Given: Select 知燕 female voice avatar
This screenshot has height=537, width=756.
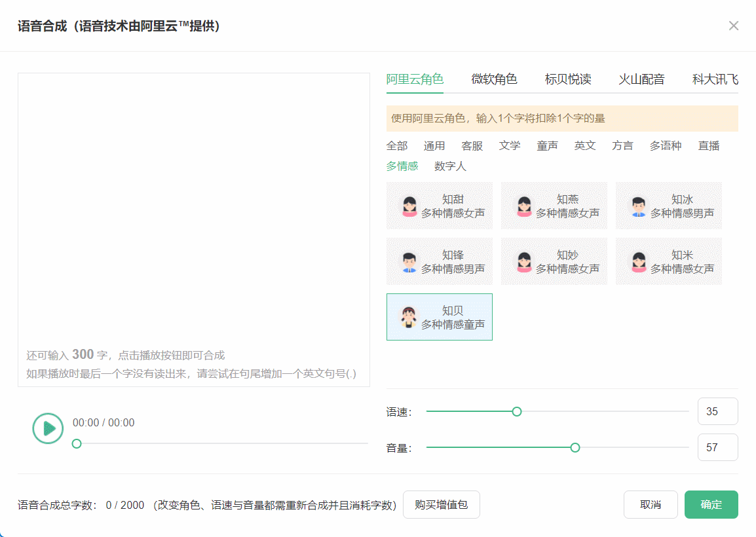Looking at the screenshot, I should coord(524,206).
